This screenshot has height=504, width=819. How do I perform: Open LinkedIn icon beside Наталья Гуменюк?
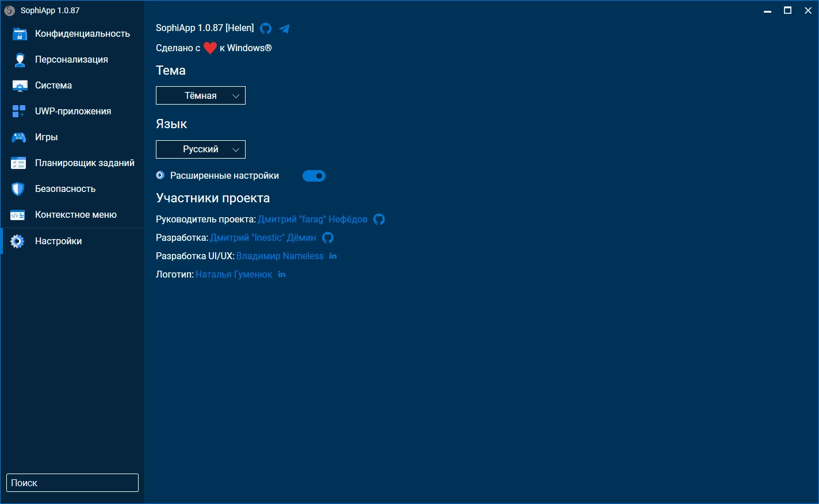[282, 274]
